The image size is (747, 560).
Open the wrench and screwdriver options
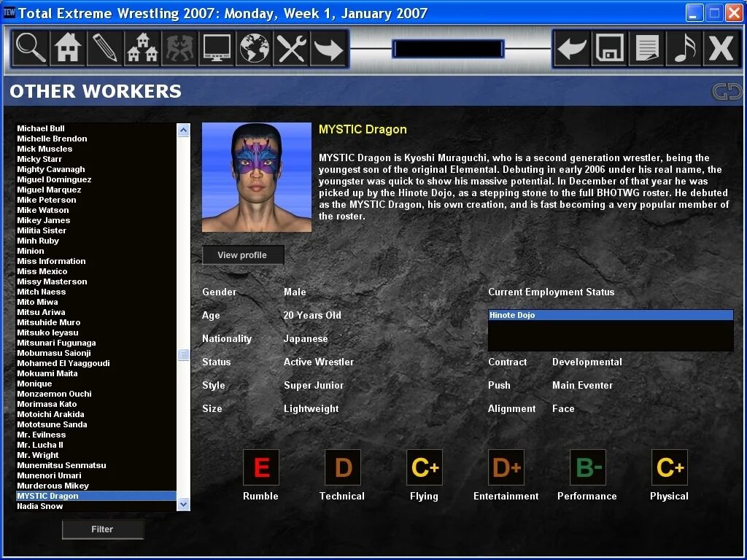(x=291, y=48)
